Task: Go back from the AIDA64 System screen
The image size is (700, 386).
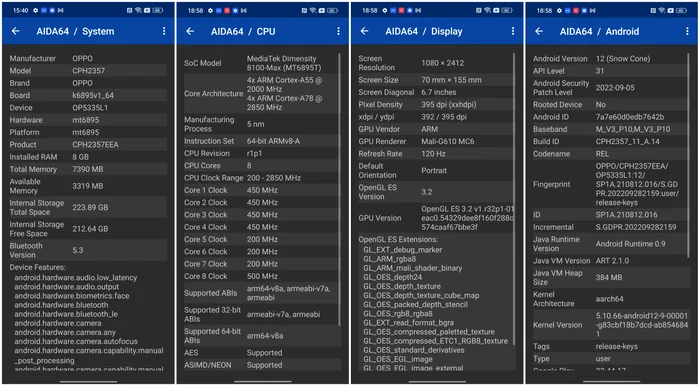Action: point(16,31)
